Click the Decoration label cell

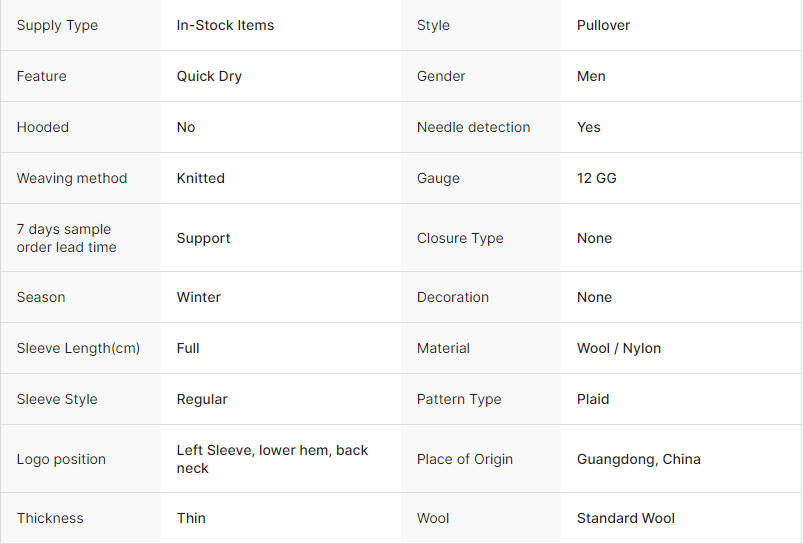(x=453, y=297)
